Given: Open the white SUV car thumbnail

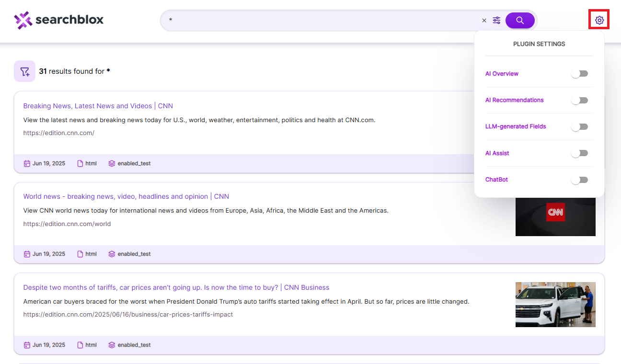Looking at the screenshot, I should pos(555,305).
